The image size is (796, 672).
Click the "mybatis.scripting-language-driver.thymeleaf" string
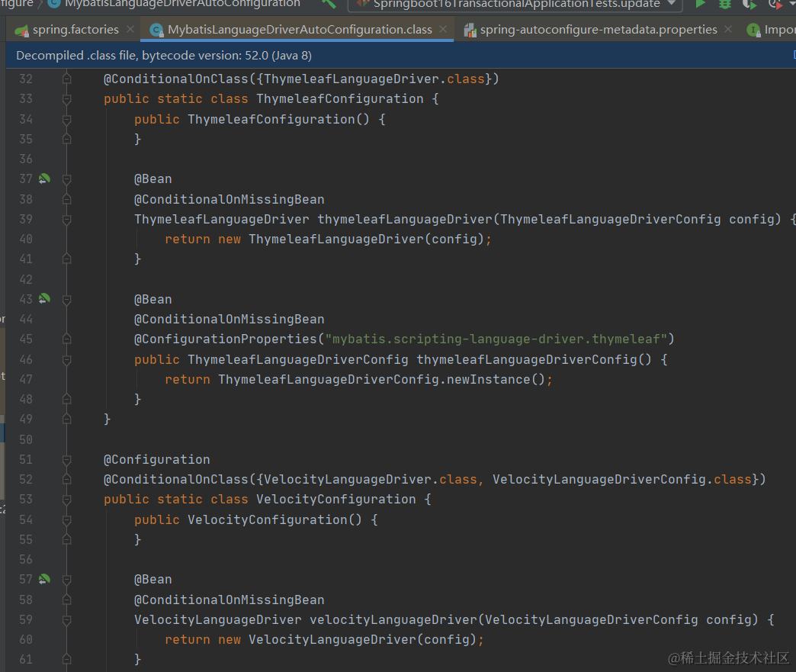coord(496,339)
